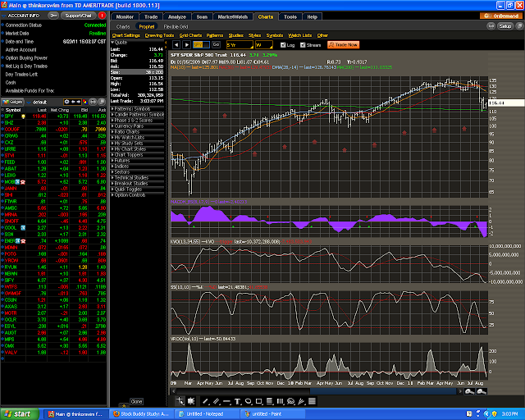
Task: Open the Tools tab
Action: pos(290,16)
